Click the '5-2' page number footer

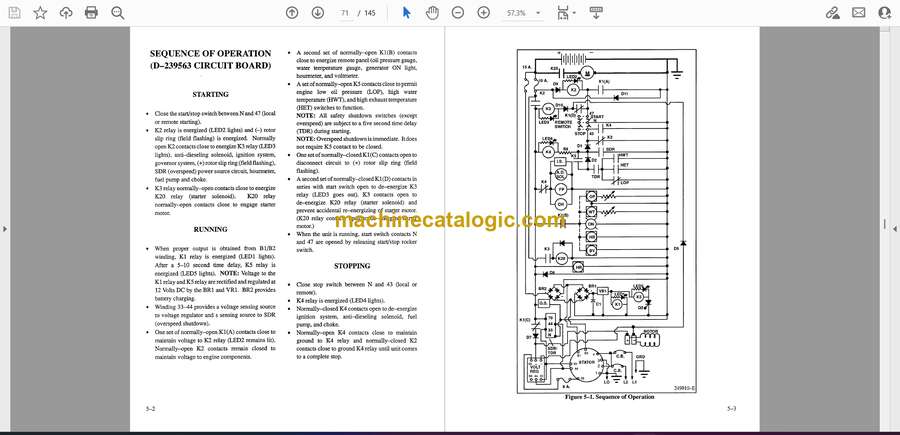point(150,409)
